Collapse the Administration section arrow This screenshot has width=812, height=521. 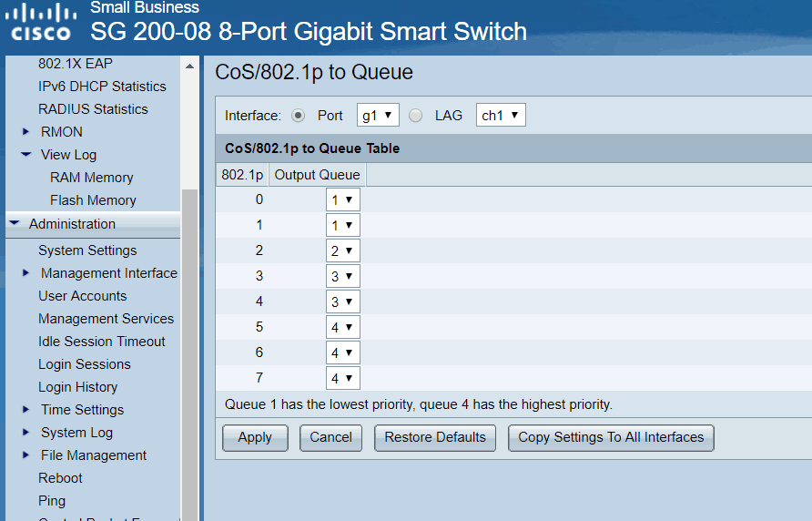(15, 223)
